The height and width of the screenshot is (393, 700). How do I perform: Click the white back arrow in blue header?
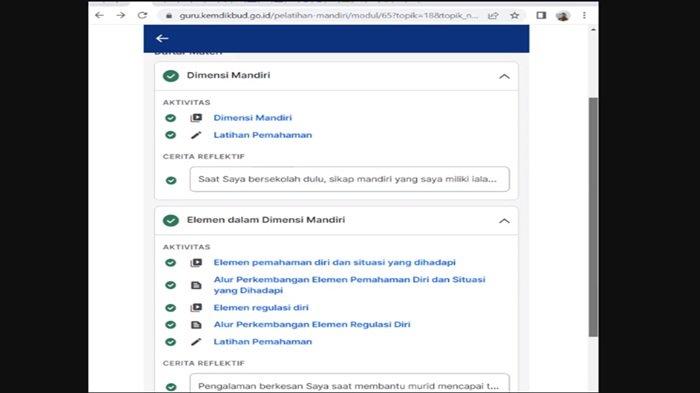[x=162, y=38]
